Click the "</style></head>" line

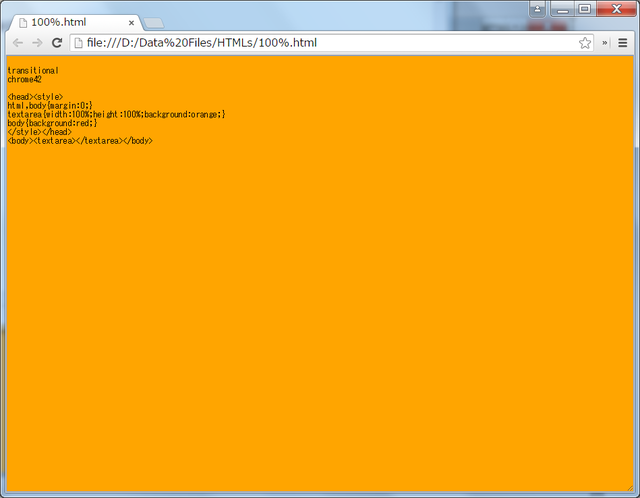[x=40, y=132]
